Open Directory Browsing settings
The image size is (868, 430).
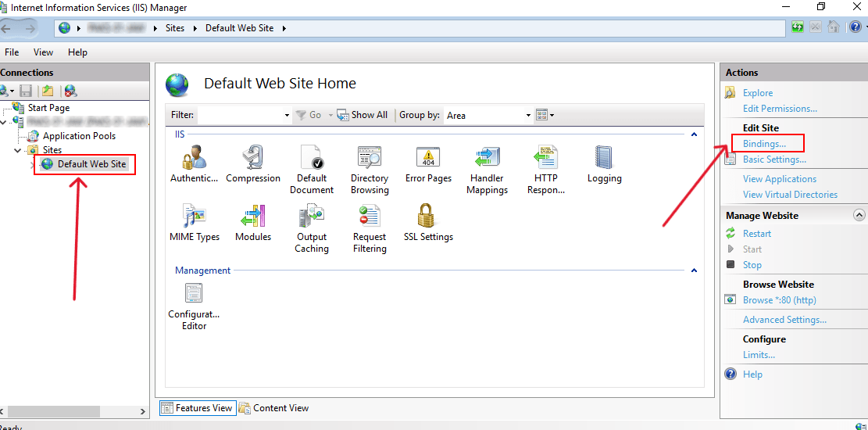(370, 170)
